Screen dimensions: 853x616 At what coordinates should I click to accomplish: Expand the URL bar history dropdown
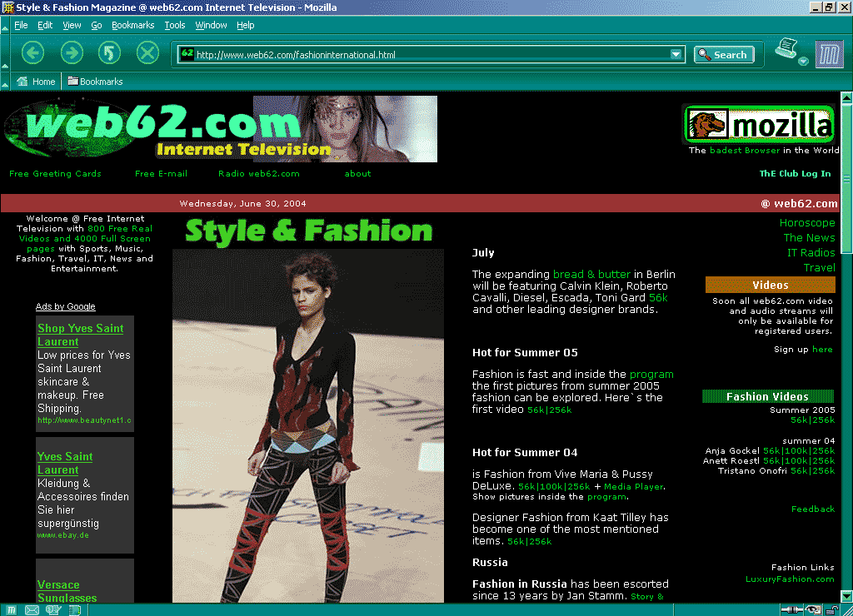coord(676,54)
